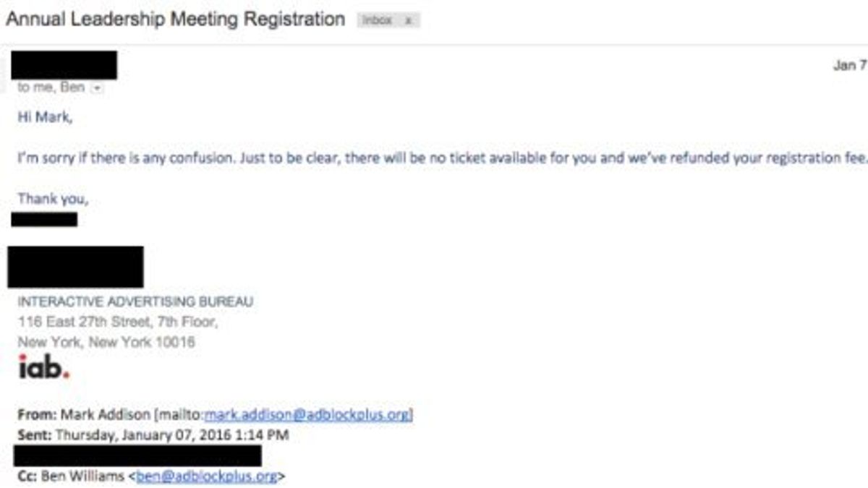Open the Inbox label tag
The height and width of the screenshot is (488, 868).
pyautogui.click(x=378, y=20)
